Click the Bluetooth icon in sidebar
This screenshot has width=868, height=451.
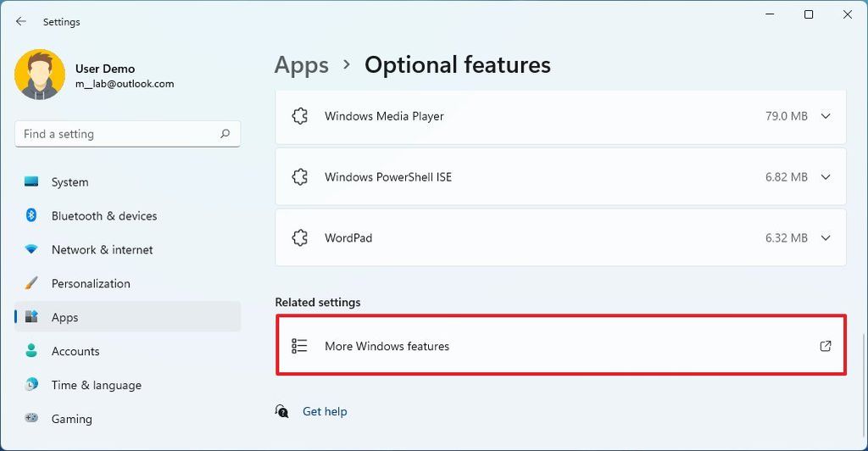31,215
